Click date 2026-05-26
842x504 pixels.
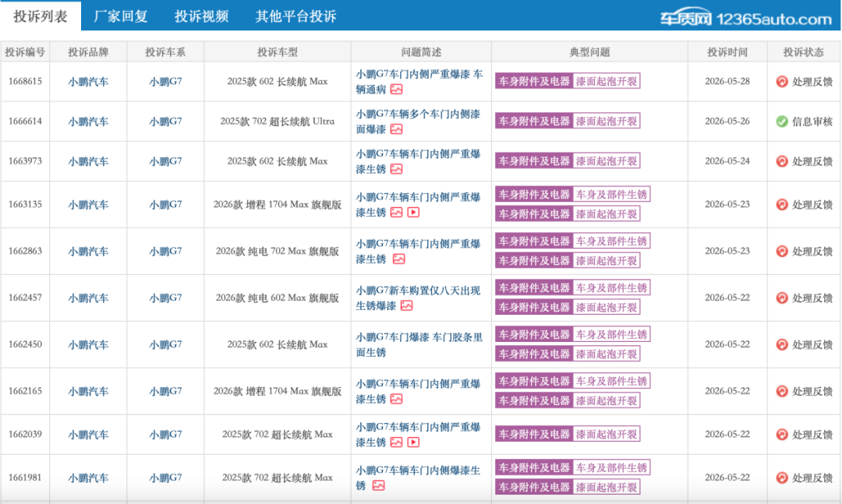(x=727, y=122)
